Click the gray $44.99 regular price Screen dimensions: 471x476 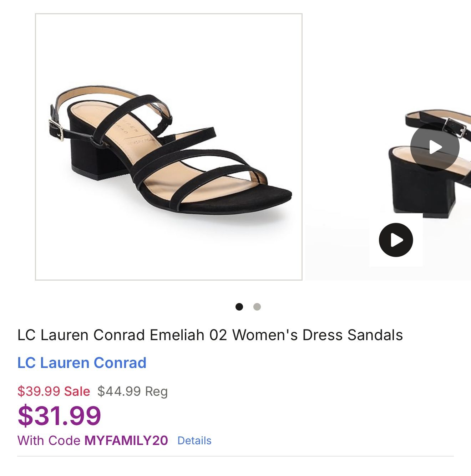(119, 391)
